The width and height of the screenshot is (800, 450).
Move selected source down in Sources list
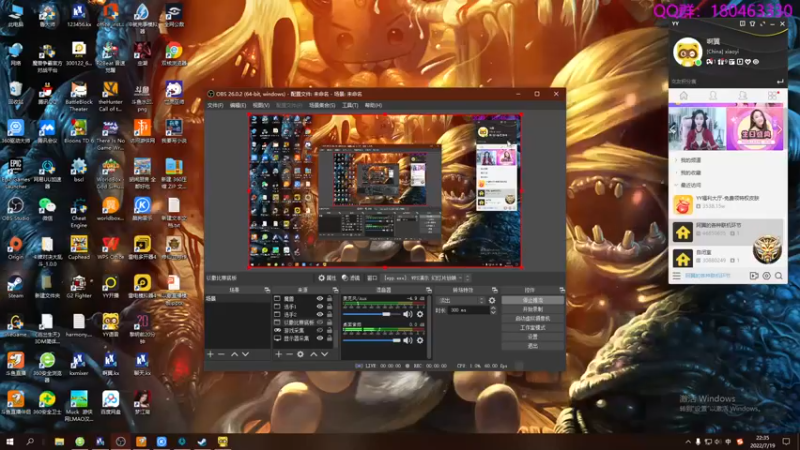point(324,354)
